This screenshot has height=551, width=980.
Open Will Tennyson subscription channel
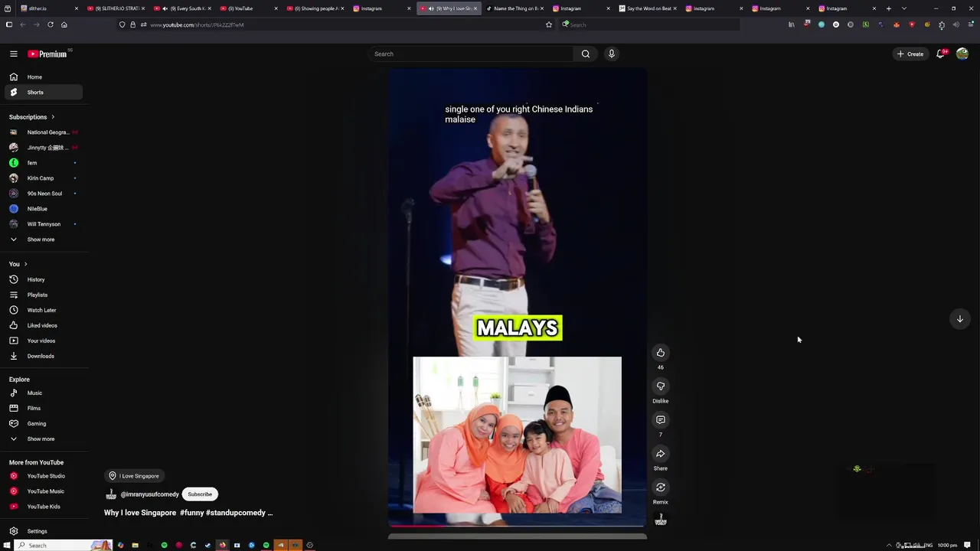[x=43, y=224]
